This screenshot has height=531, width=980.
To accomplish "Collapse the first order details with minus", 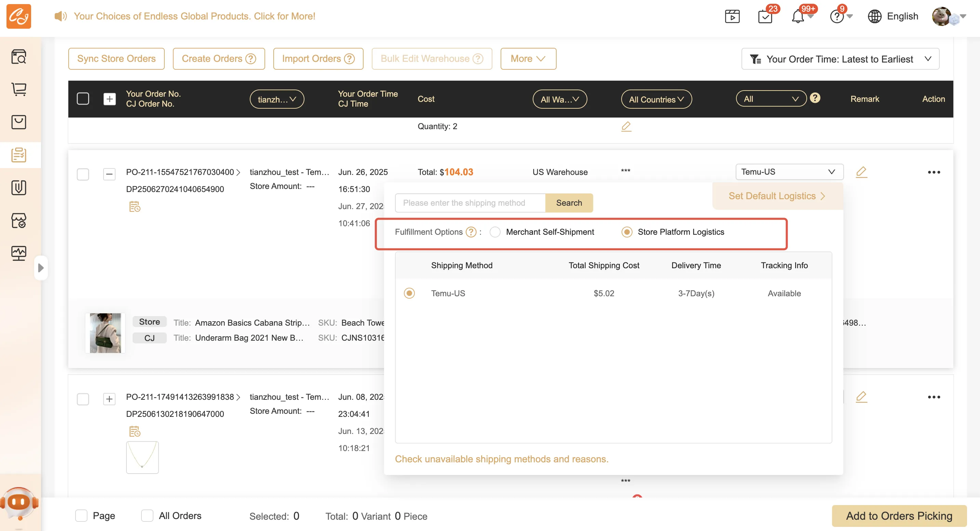I will click(x=109, y=174).
